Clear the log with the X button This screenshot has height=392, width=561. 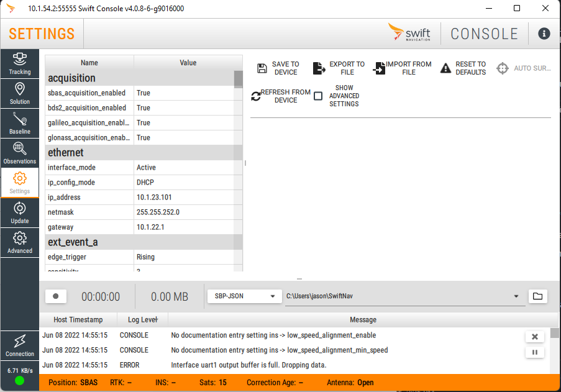(x=534, y=337)
